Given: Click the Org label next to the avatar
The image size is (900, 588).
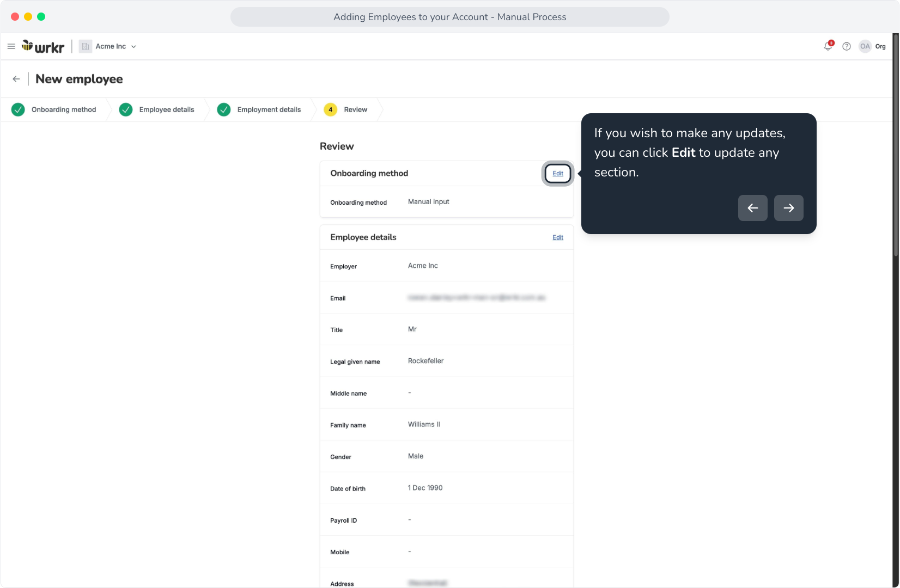Looking at the screenshot, I should click(x=880, y=46).
